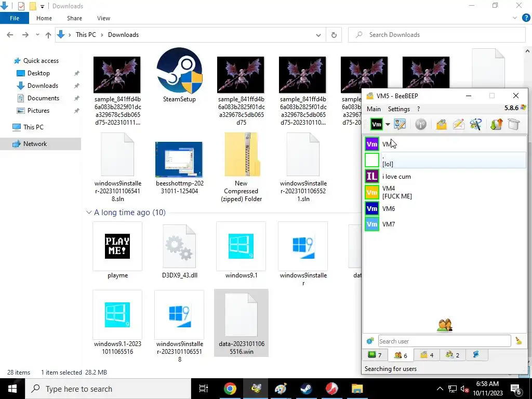The height and width of the screenshot is (399, 532).
Task: Expand the address bar history dropdown
Action: tap(318, 35)
